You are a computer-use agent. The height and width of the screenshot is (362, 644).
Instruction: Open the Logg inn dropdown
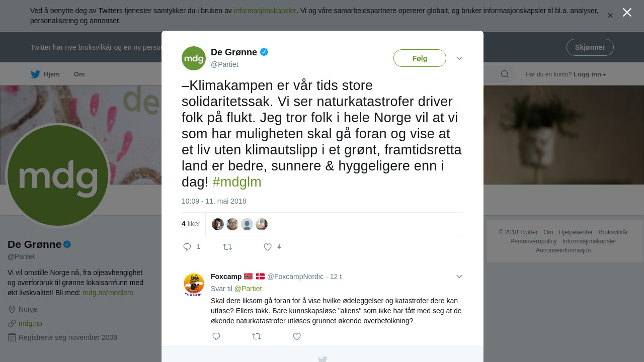click(590, 74)
